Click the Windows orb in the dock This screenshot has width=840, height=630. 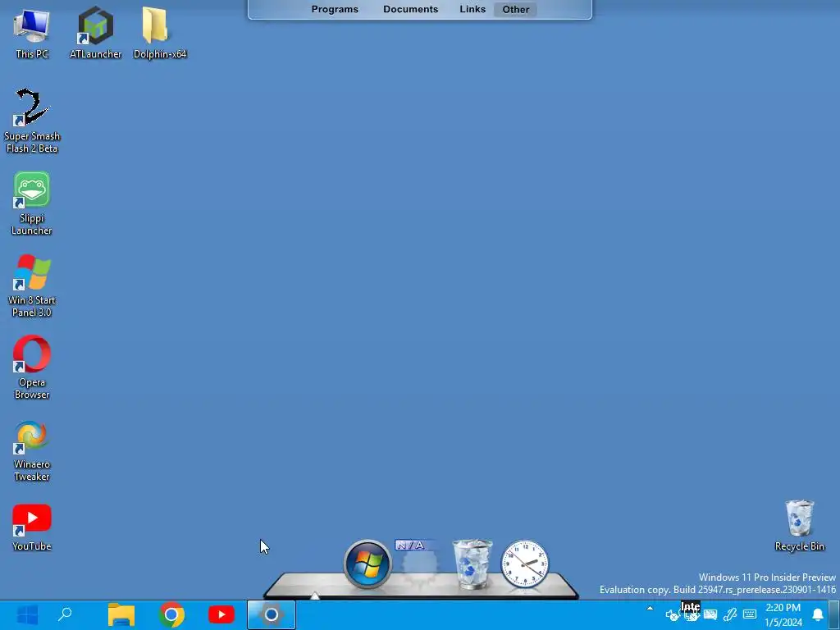pos(367,564)
